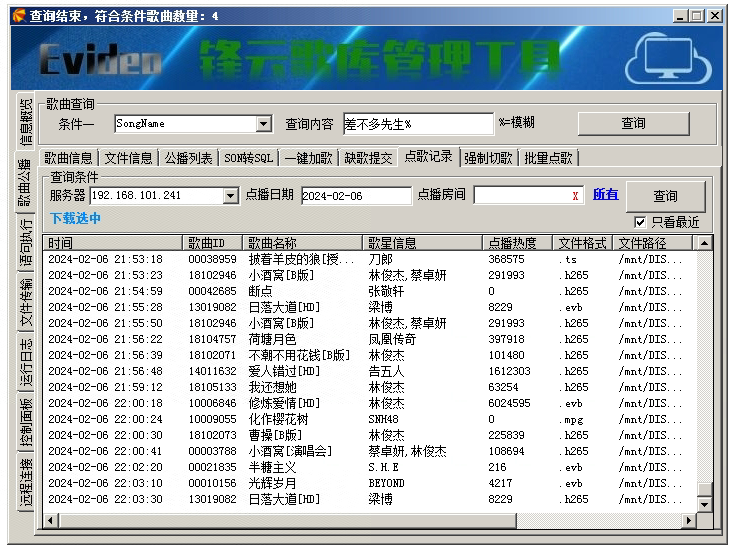Toggle the 只看最近 checkbox
The width and height of the screenshot is (735, 549).
(x=639, y=222)
